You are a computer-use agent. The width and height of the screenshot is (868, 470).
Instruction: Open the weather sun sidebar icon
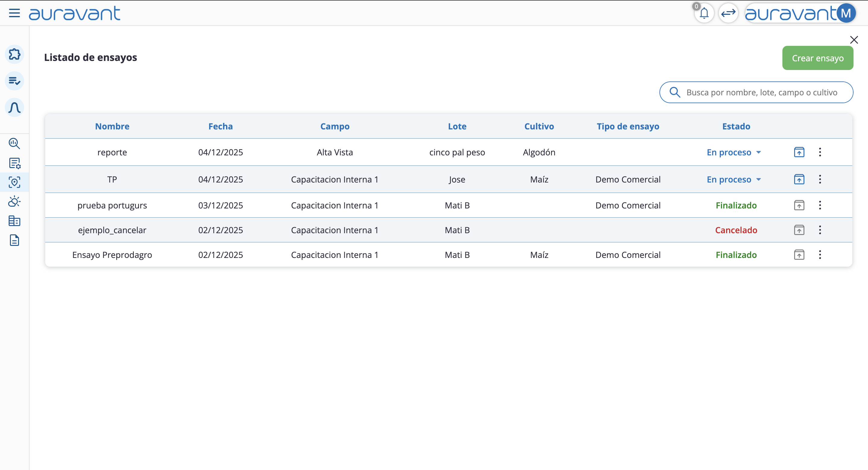pos(14,202)
